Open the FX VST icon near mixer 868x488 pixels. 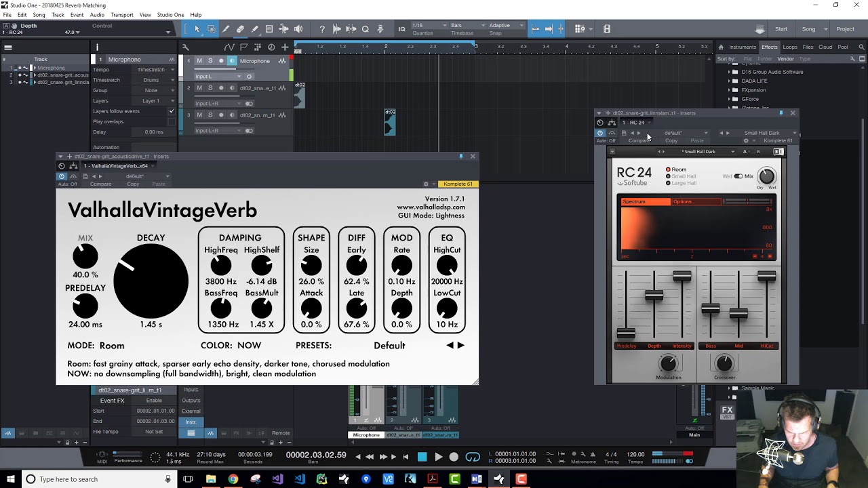[727, 411]
